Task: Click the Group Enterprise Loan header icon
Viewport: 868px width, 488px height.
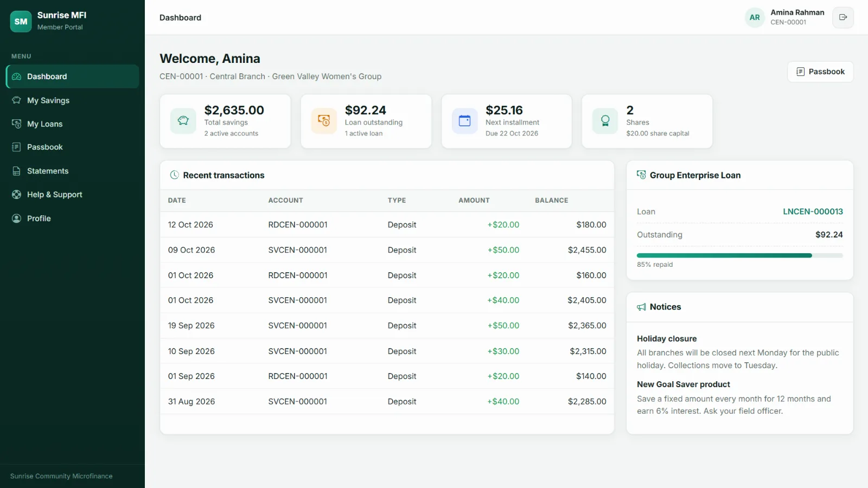Action: click(641, 175)
